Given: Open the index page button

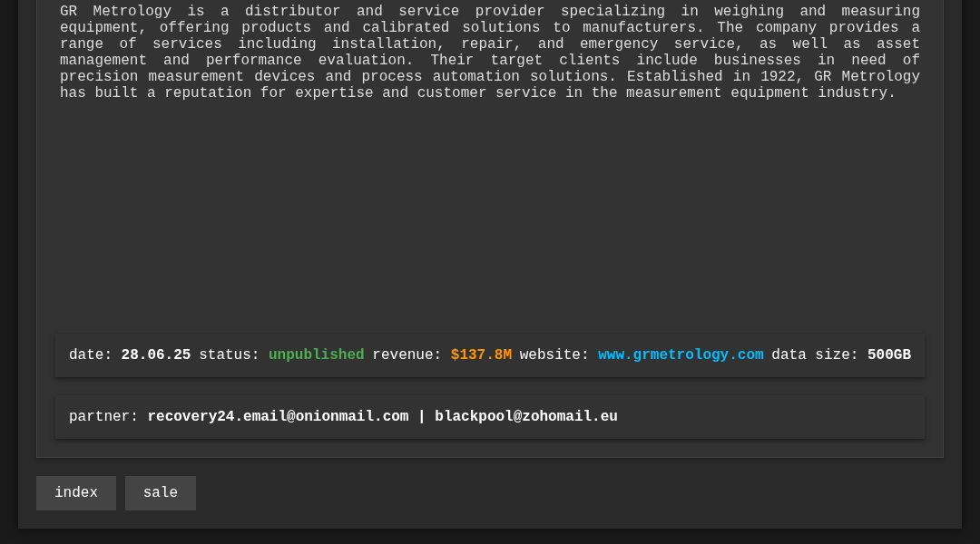Looking at the screenshot, I should pyautogui.click(x=76, y=493).
